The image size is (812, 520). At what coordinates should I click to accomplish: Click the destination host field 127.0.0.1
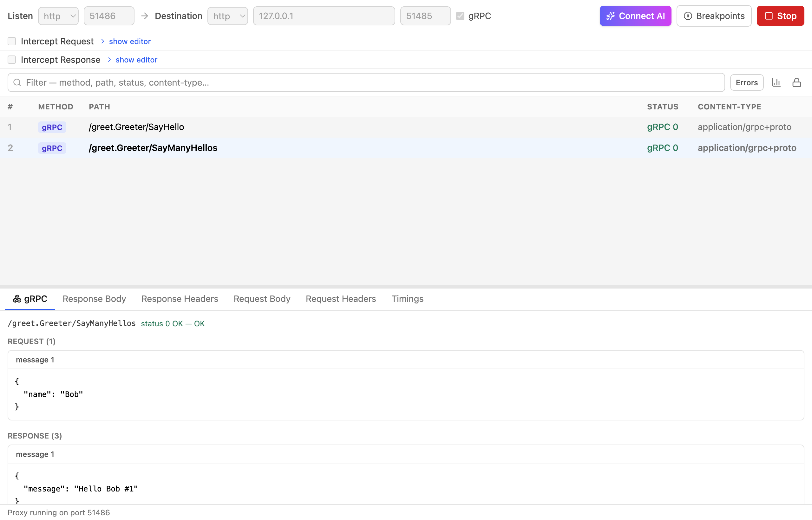coord(324,16)
